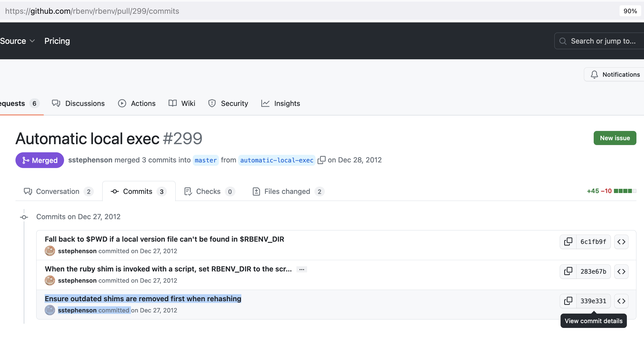This screenshot has width=644, height=340.
Task: Expand commit message ellipsis for 283e67b
Action: pos(302,269)
